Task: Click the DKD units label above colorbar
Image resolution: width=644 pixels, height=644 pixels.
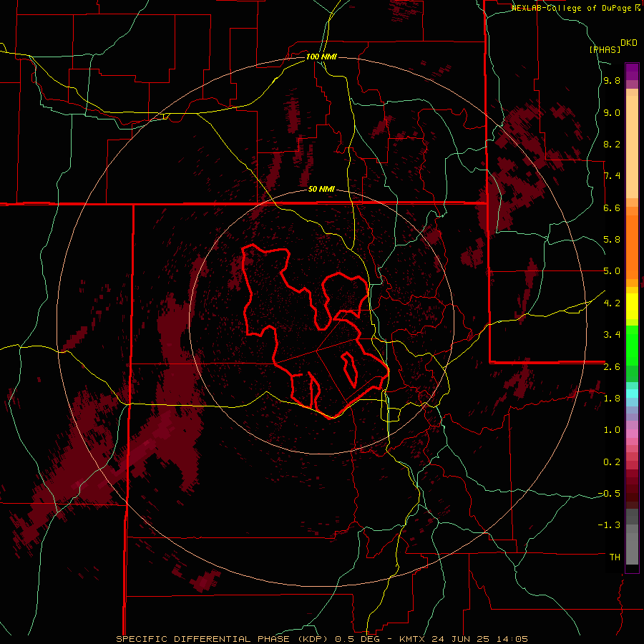Action: coord(629,43)
